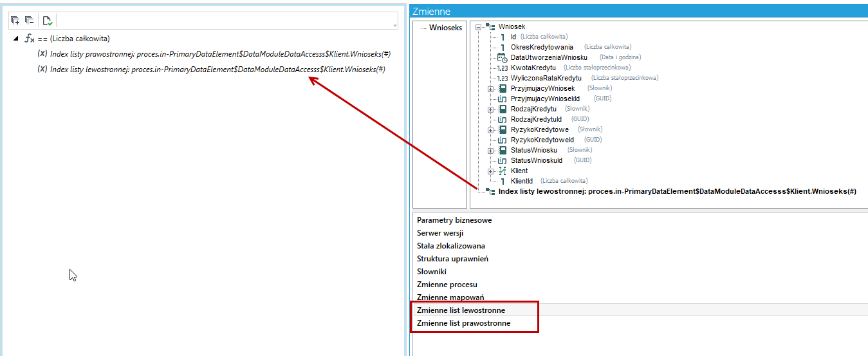Select RodzajKredytu label
This screenshot has height=356, width=868.
533,109
